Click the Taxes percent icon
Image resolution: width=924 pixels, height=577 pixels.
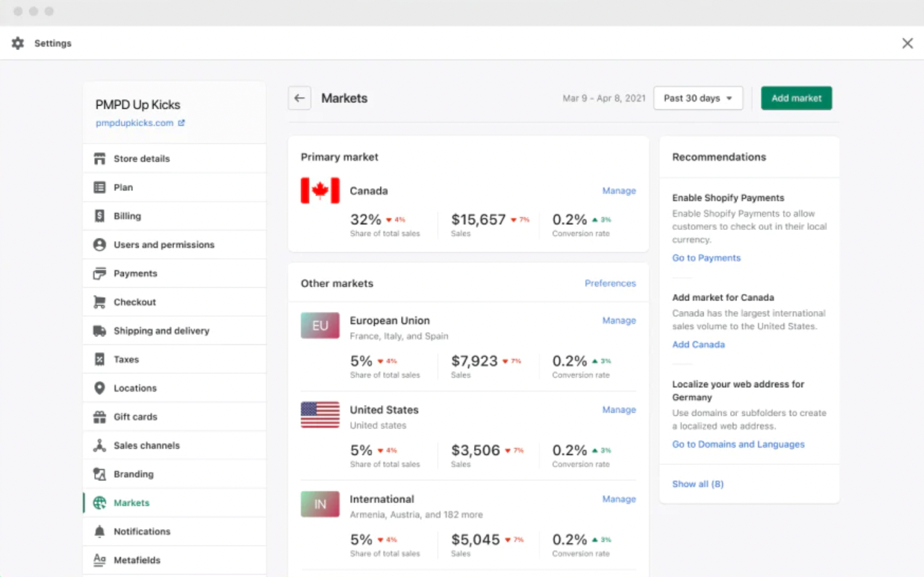[x=99, y=360]
